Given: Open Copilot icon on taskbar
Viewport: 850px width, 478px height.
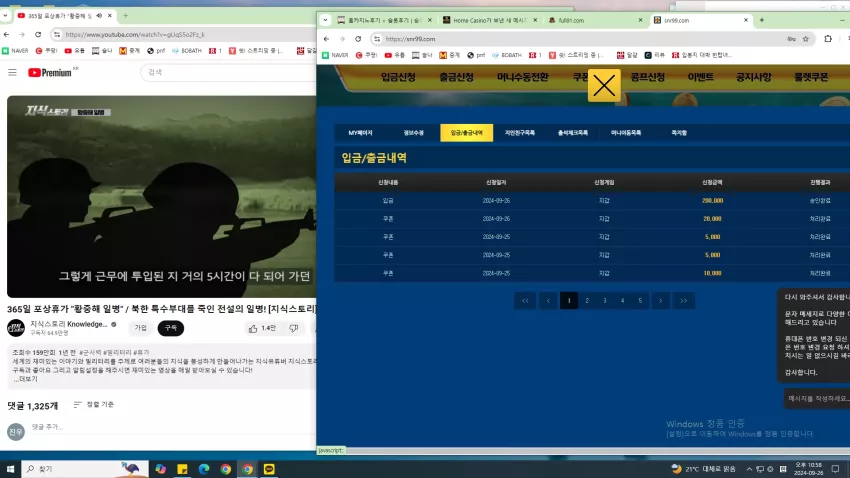Looking at the screenshot, I should pyautogui.click(x=160, y=469).
